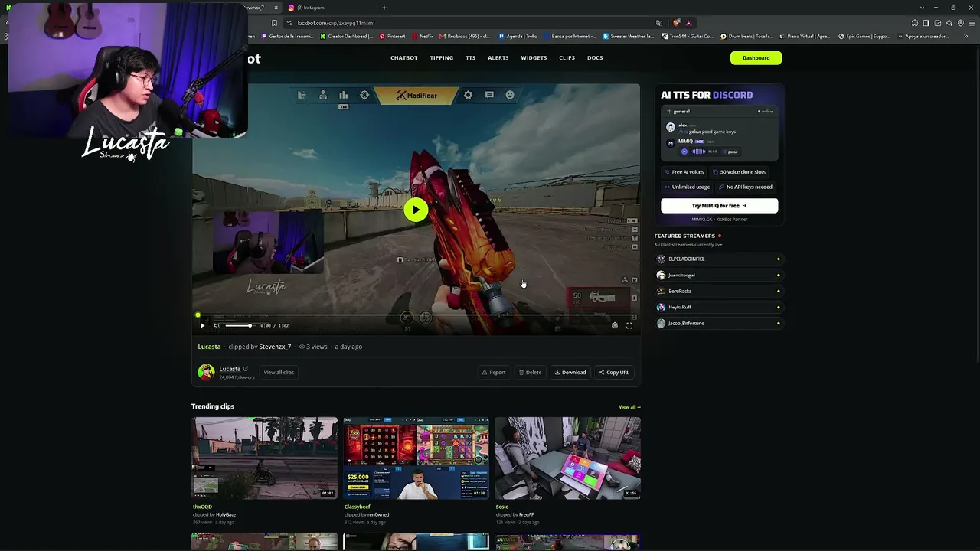
Task: Open the browser extensions puzzle icon
Action: [x=915, y=23]
